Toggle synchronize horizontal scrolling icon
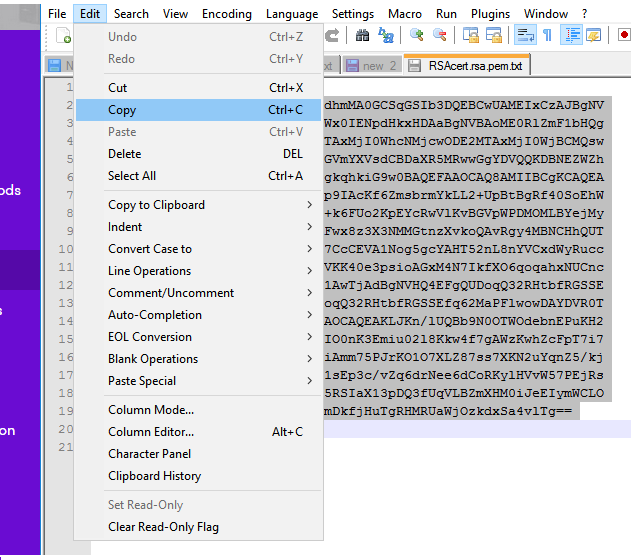The width and height of the screenshot is (636, 560). 494,35
